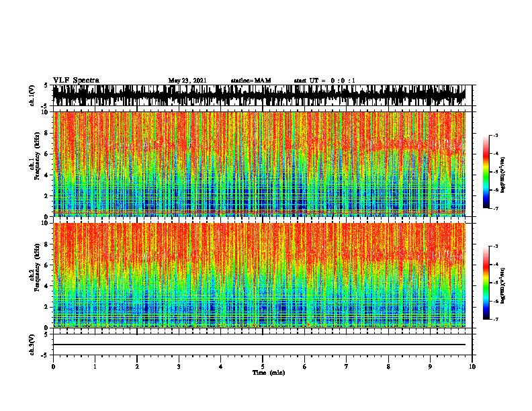This screenshot has height=411, width=532.
Task: Click the ch.1 color bar "log(PSD)" unit label
Action: point(503,175)
